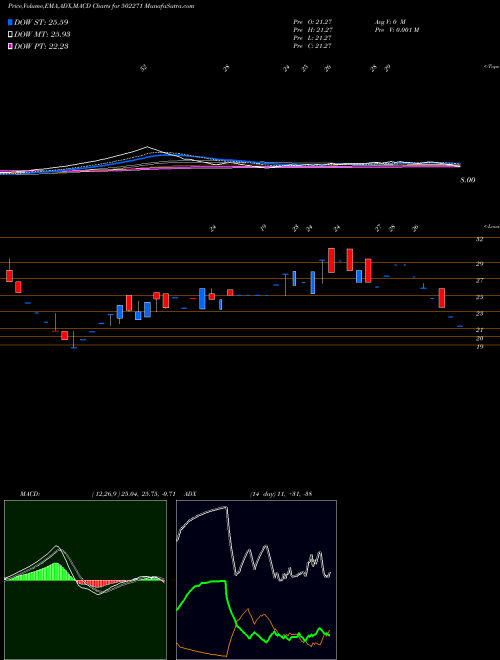Screen dimensions: 500x660
Task: Click price axis label 27
Action: click(x=480, y=280)
